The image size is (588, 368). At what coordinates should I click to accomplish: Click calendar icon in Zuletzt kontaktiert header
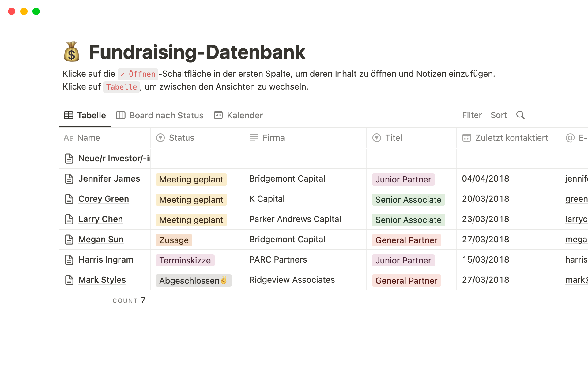coord(466,138)
